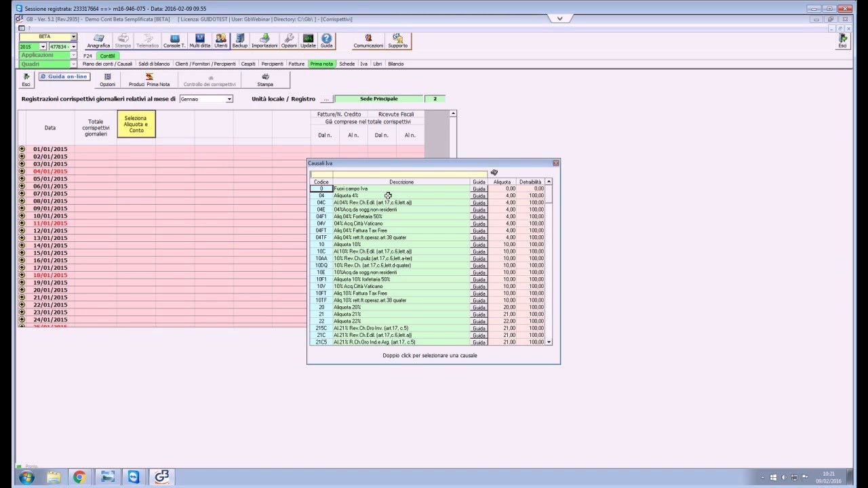Image resolution: width=868 pixels, height=488 pixels.
Task: Click Produci Prima Nota icon
Action: click(149, 80)
